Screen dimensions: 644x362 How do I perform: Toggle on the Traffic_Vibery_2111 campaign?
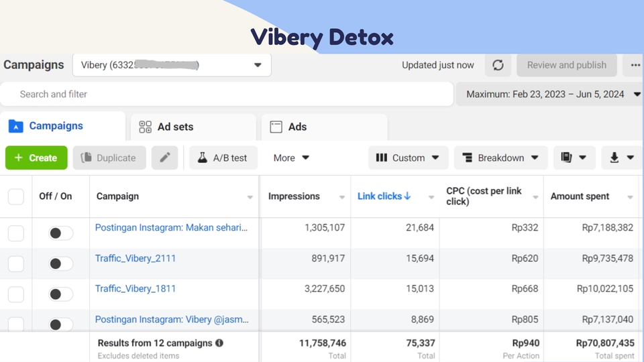[60, 263]
